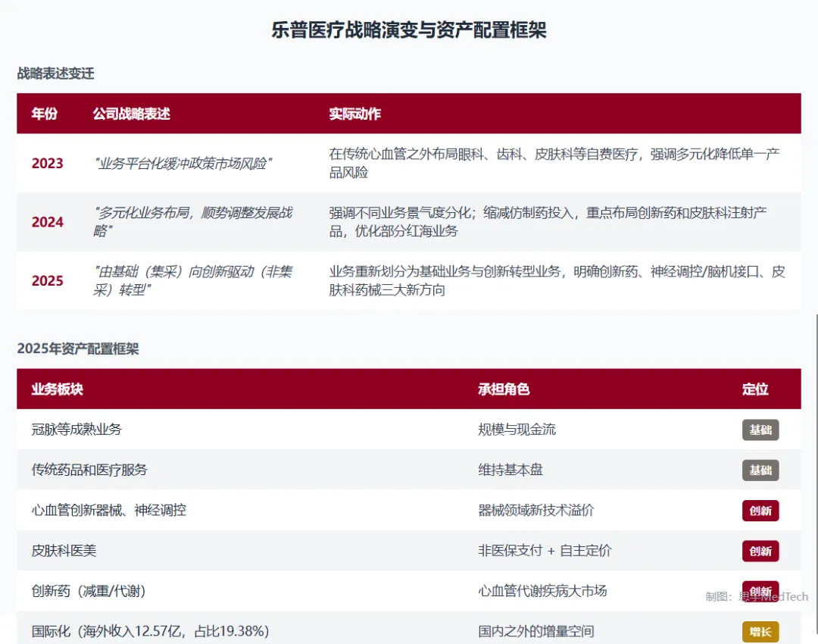The width and height of the screenshot is (818, 644).
Task: Click the 增长 badge in 国际化 row
Action: [760, 631]
